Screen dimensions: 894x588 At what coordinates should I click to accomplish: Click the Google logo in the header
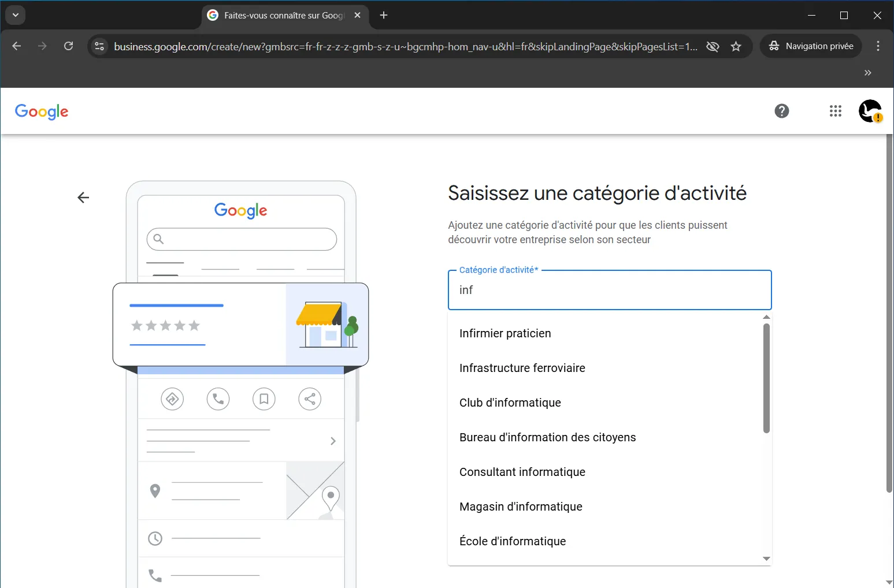coord(42,111)
